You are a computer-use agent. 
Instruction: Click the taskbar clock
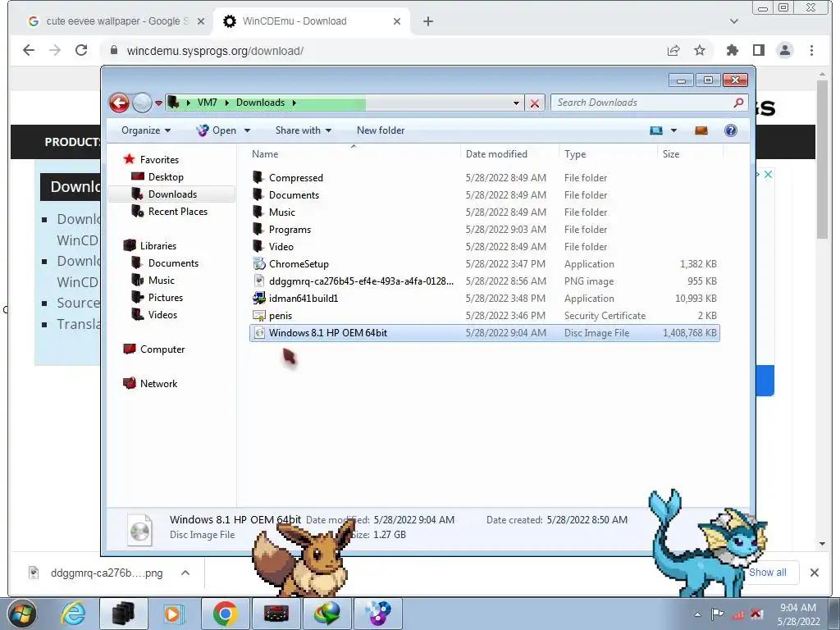click(x=798, y=614)
